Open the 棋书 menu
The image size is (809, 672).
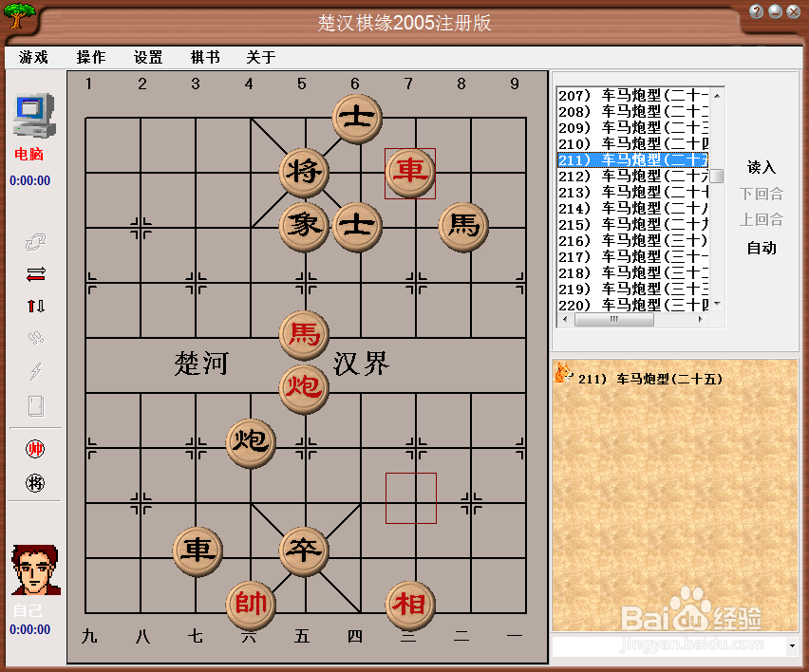(205, 57)
